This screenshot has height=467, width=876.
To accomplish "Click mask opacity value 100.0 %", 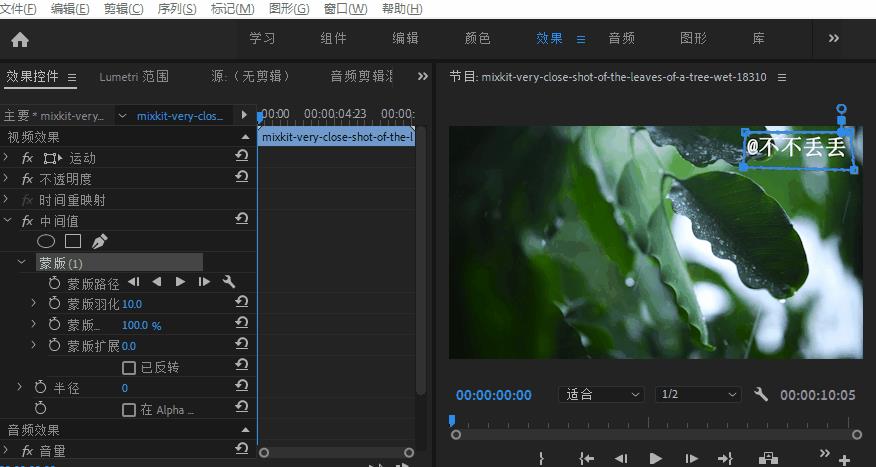I will pyautogui.click(x=141, y=325).
